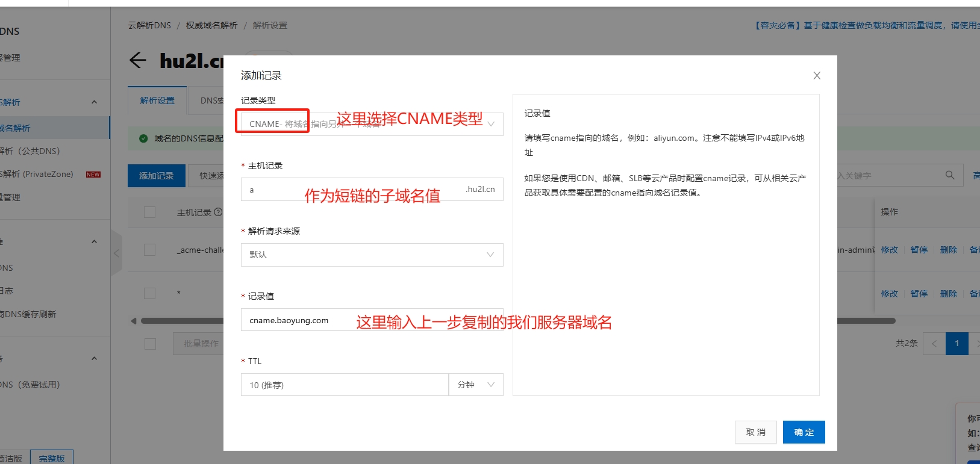The height and width of the screenshot is (464, 980).
Task: Click the help icon next to 主机记录 column
Action: point(218,212)
